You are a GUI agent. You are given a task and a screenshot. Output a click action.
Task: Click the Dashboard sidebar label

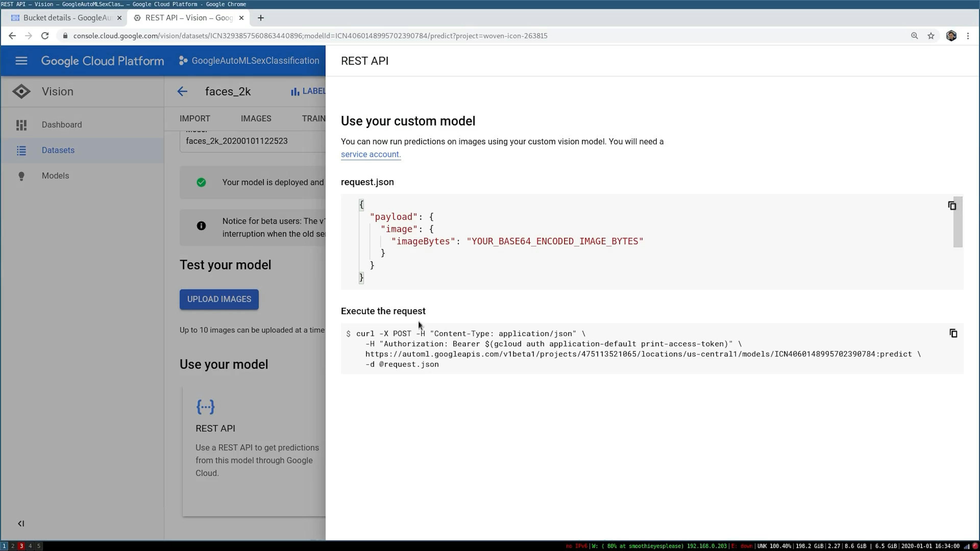point(62,125)
